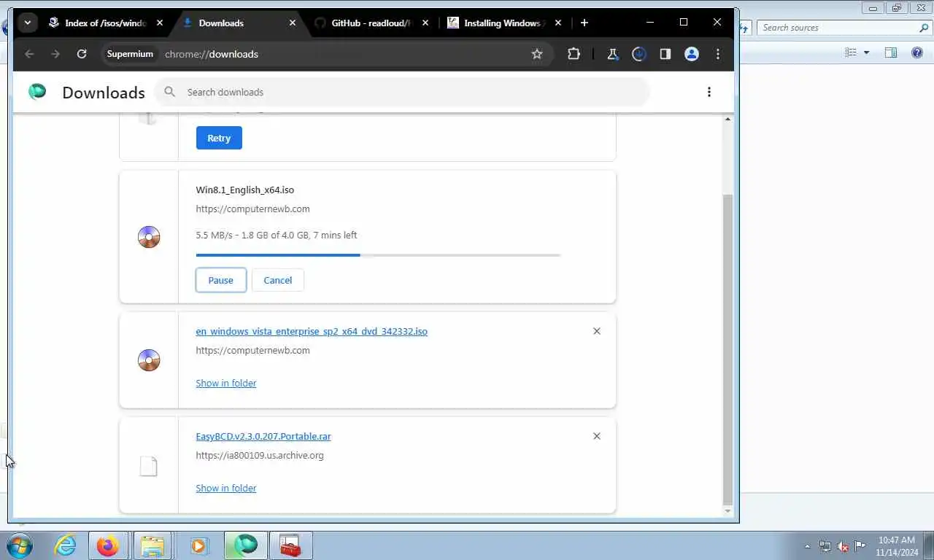Bookmark this page with the star icon
Image resolution: width=934 pixels, height=560 pixels.
(537, 54)
